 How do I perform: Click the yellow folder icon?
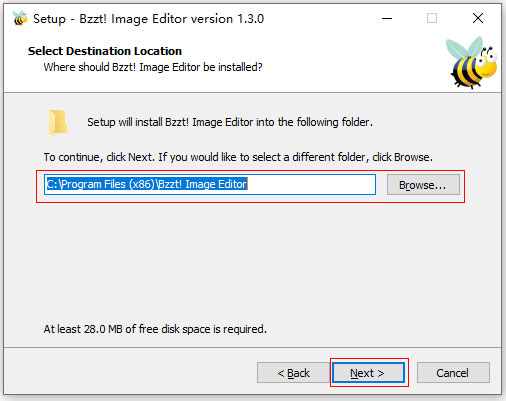point(58,123)
